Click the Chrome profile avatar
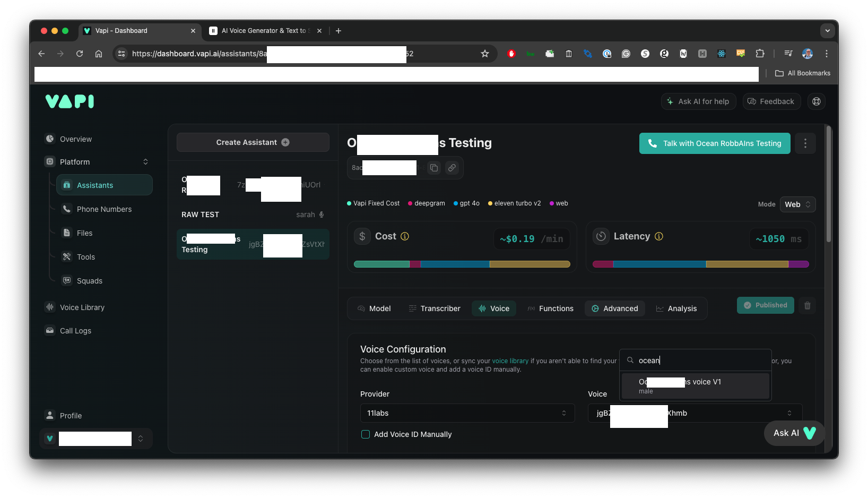 [x=808, y=54]
